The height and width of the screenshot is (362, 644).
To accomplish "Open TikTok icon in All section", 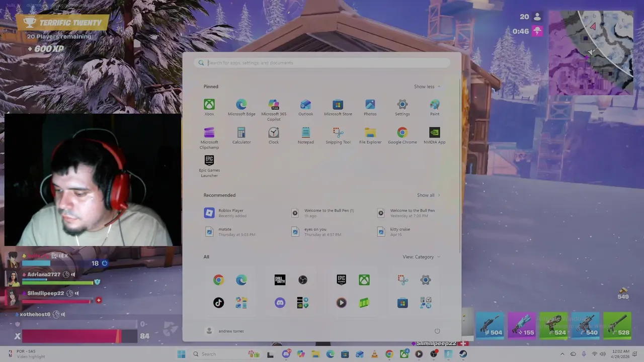I will 218,303.
